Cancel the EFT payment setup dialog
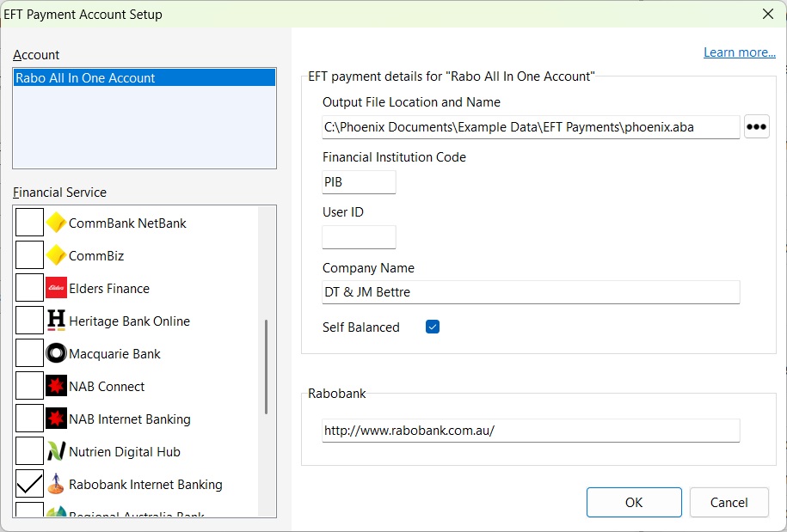The height and width of the screenshot is (532, 787). pos(729,503)
